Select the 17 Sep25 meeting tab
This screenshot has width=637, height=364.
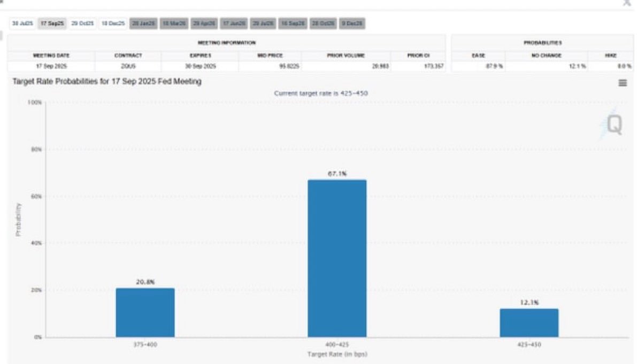pos(52,24)
